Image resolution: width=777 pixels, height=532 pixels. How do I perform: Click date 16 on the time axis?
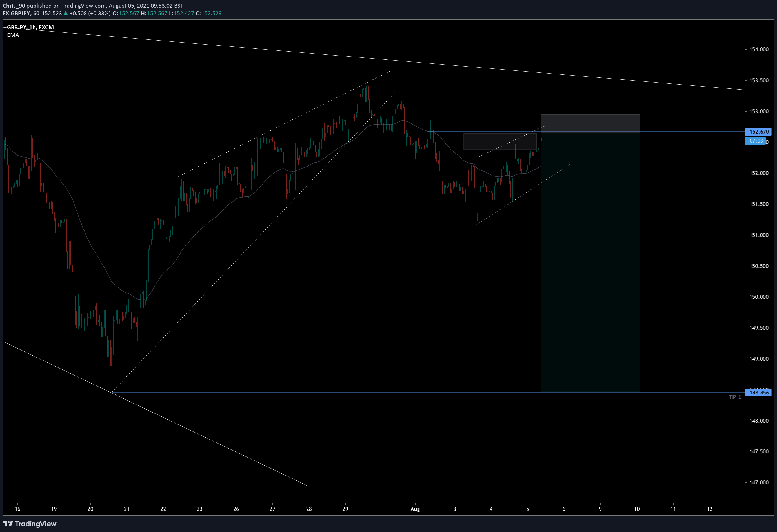(x=18, y=509)
